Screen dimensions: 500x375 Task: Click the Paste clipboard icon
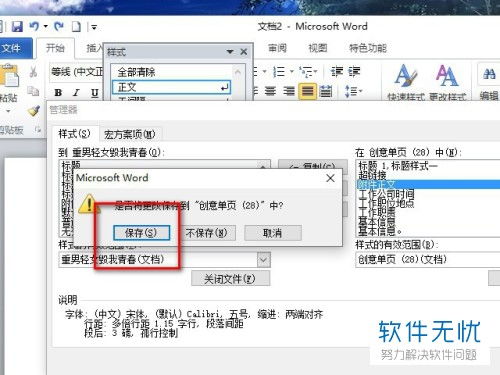9,76
